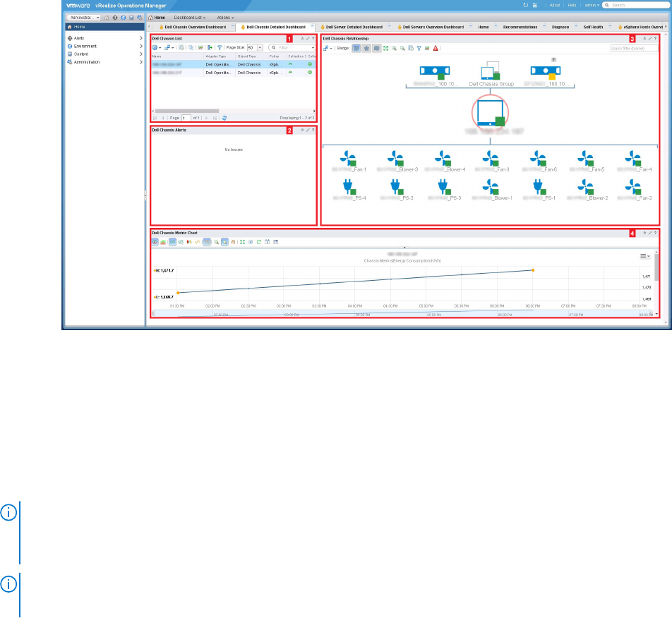Select the PS-4 power supply node

[x=349, y=190]
